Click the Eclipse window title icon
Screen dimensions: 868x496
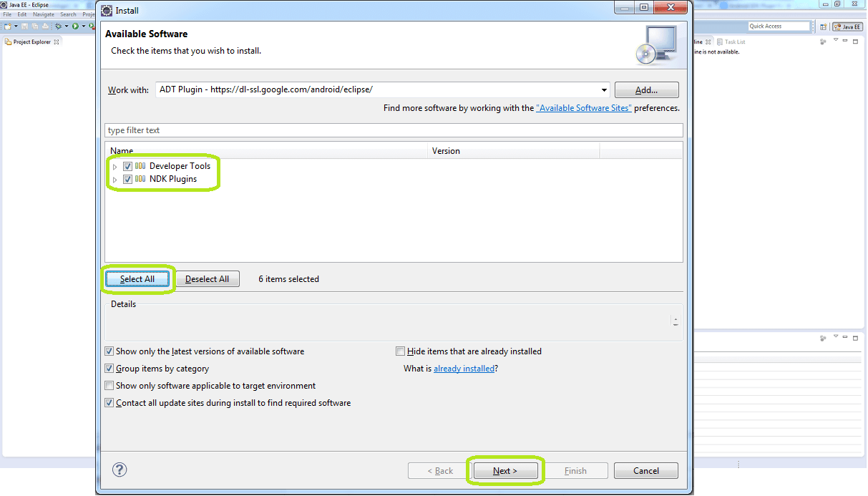(x=4, y=4)
